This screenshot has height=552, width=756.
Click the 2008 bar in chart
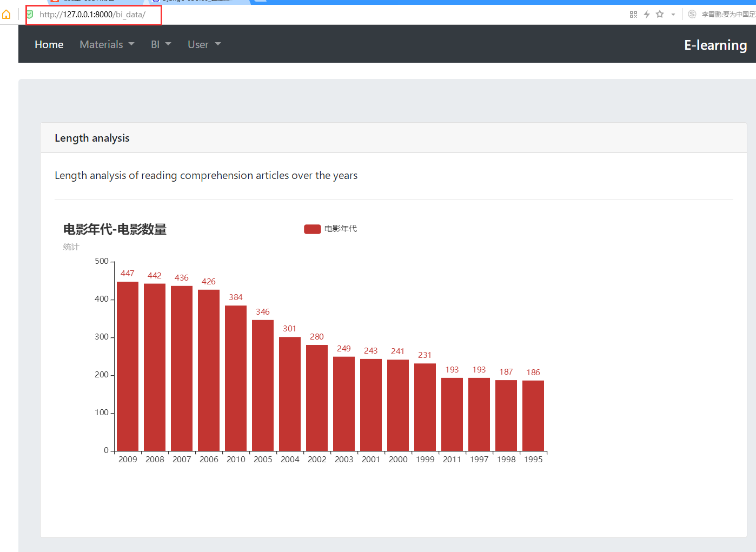(x=155, y=367)
